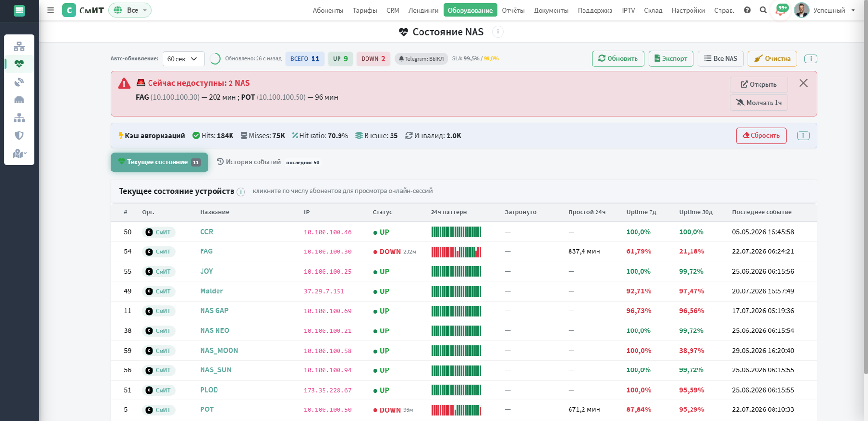Click IP address 178.35.228.67

(327, 390)
